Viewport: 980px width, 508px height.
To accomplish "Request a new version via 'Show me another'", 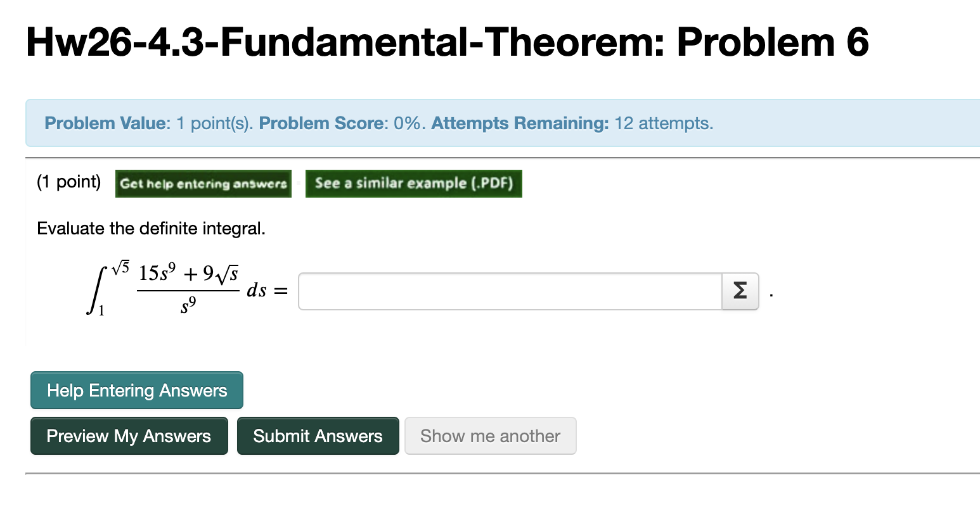I will (x=490, y=436).
